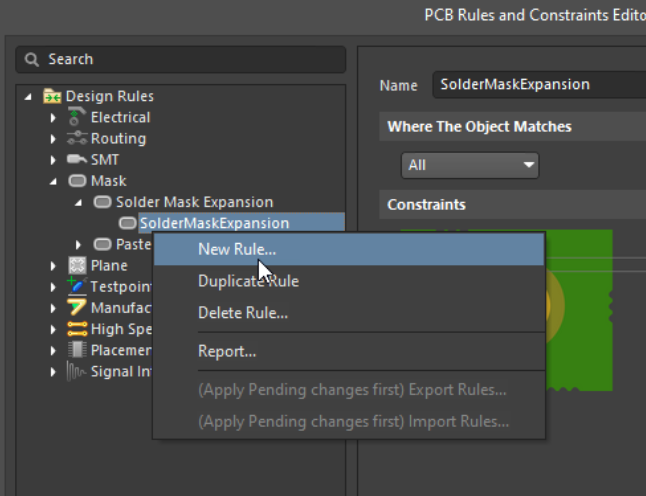Viewport: 646px width, 496px height.
Task: Expand the Routing rules node
Action: 54,139
